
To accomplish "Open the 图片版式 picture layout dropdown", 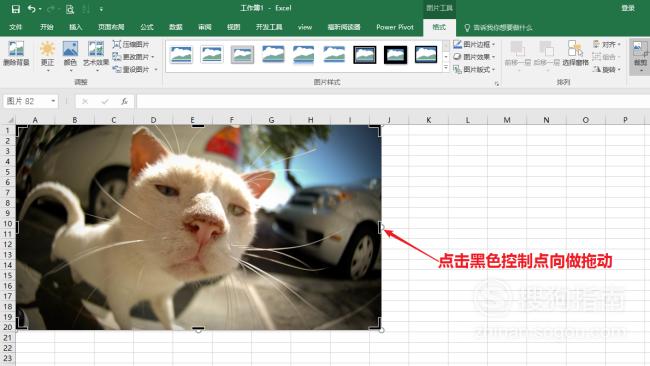I will click(x=474, y=69).
